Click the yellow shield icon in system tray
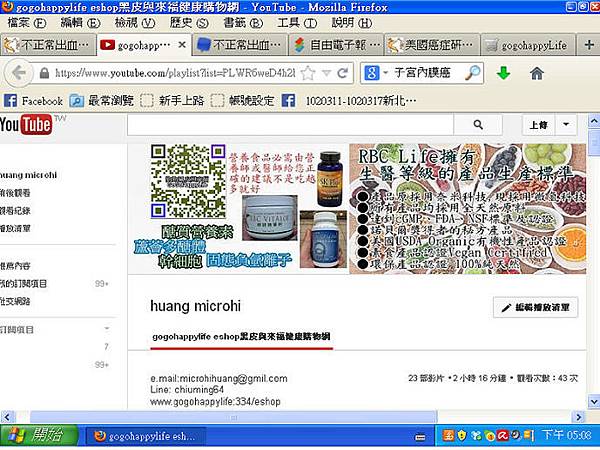Viewport: 600px width, 450px height. 462,435
